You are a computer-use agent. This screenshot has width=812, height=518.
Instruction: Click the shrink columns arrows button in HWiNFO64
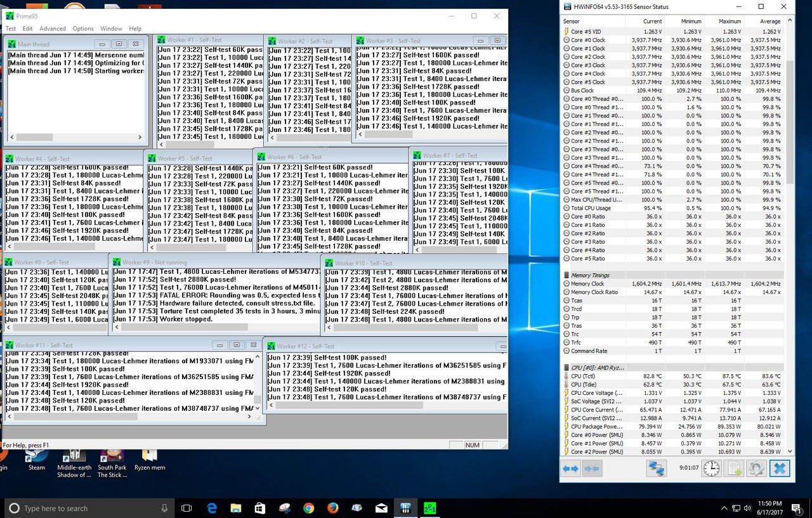point(591,469)
